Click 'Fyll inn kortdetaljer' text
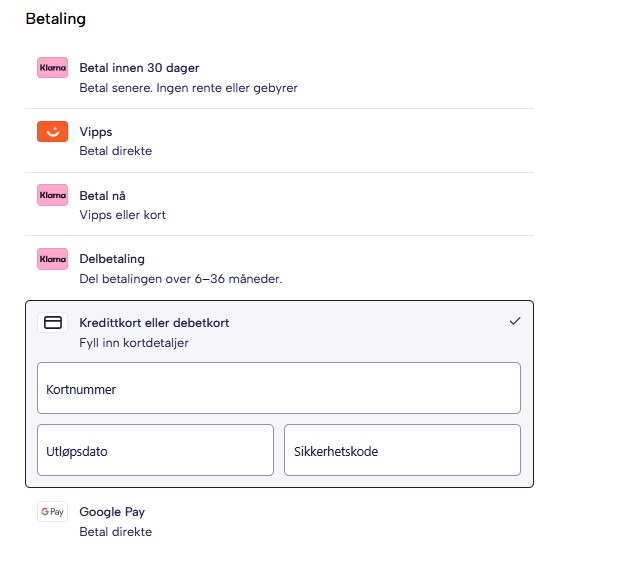 (x=134, y=343)
